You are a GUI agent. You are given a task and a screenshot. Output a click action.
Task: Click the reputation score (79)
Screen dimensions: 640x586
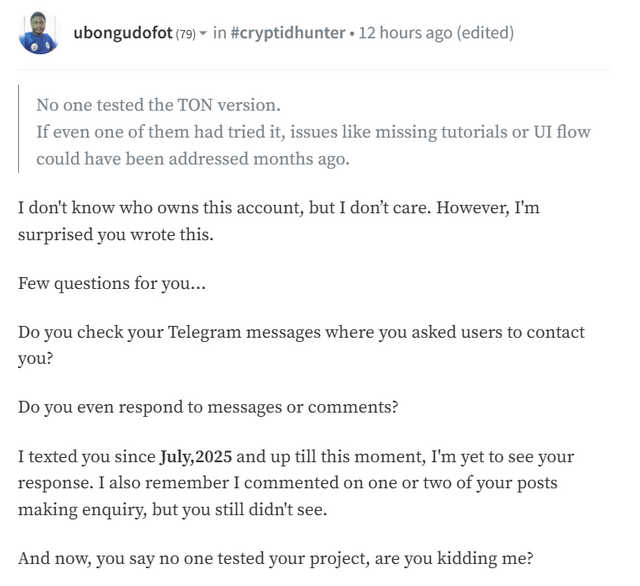click(186, 33)
